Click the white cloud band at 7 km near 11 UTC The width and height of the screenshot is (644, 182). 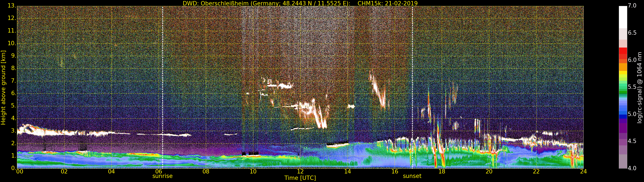280,86
